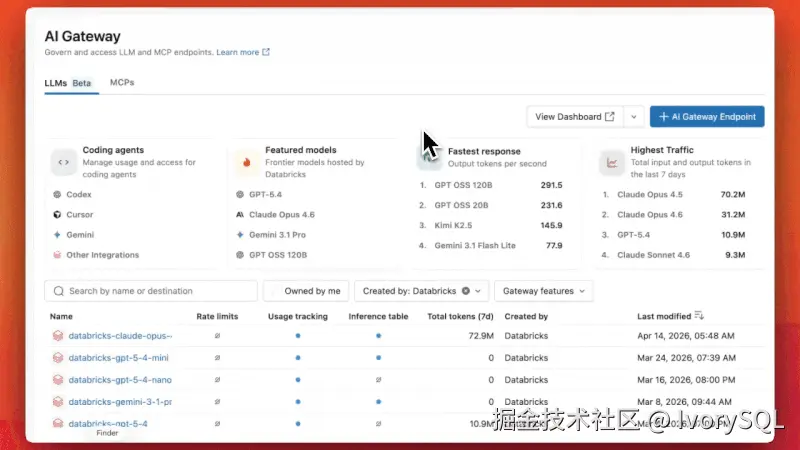
Task: Click the Gemini sparkle icon in Coding agents
Action: (57, 235)
